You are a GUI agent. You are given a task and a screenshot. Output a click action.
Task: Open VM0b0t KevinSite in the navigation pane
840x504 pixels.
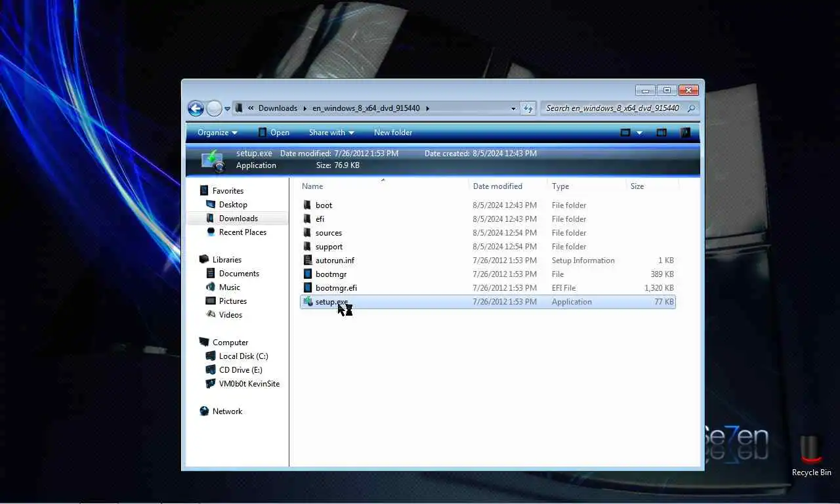249,384
